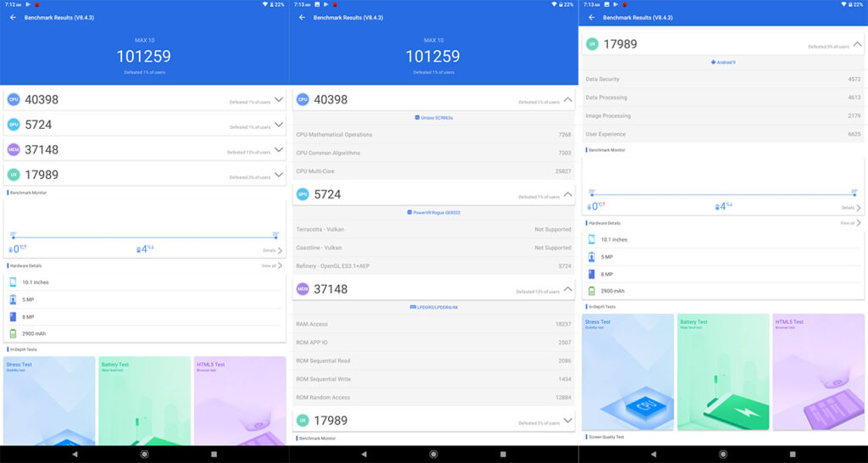
Task: Tap the Android home button in the left screen
Action: point(144,455)
